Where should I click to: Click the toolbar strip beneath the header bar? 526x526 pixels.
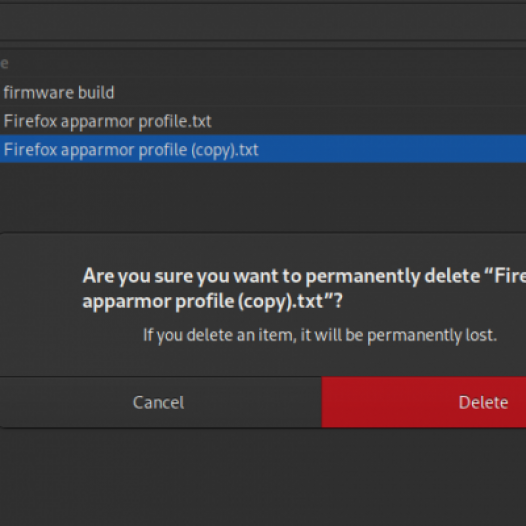point(263,45)
